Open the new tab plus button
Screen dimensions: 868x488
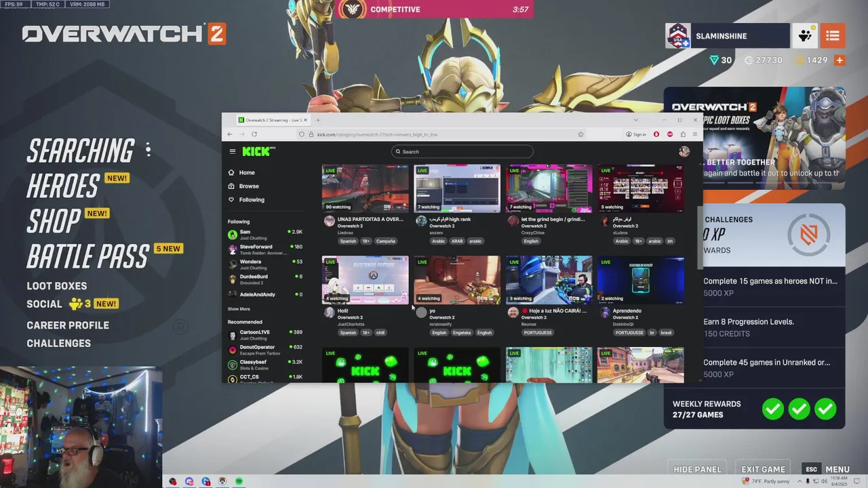pyautogui.click(x=318, y=120)
